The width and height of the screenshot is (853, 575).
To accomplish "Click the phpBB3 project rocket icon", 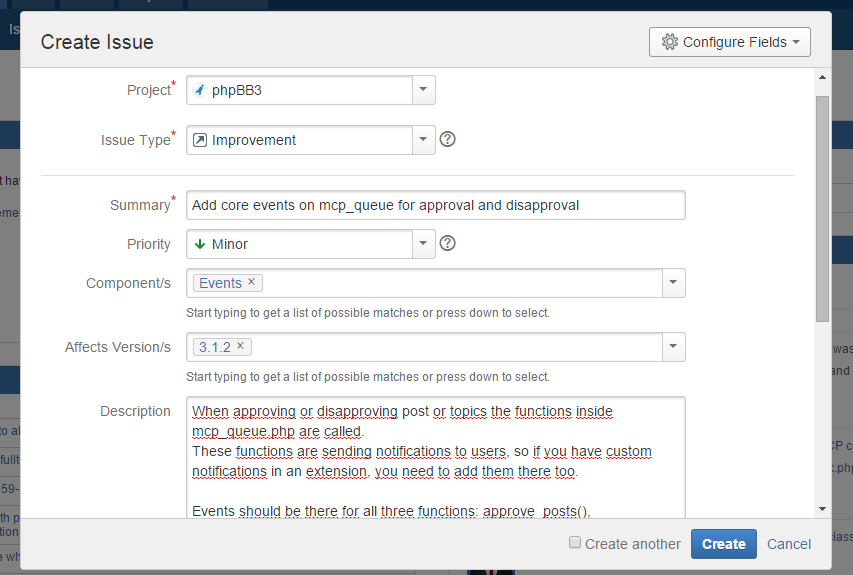I will click(x=200, y=90).
